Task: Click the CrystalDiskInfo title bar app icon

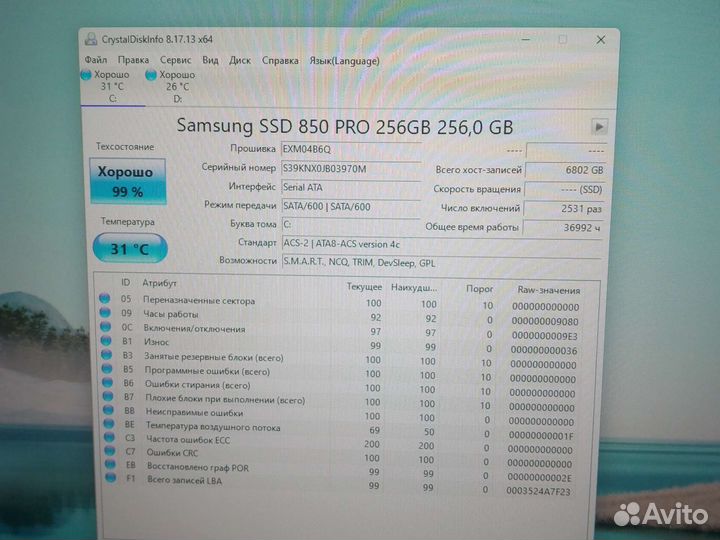Action: [91, 39]
